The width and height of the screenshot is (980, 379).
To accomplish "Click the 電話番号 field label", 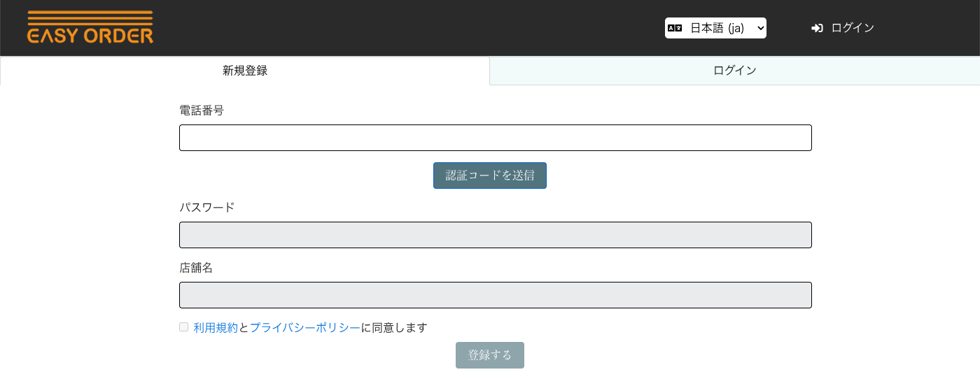I will click(x=202, y=110).
